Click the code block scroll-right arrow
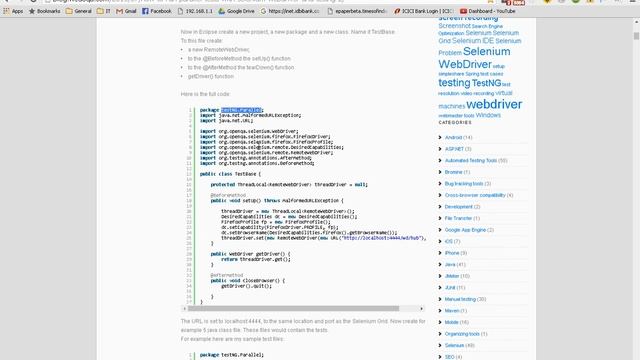The height and width of the screenshot is (360, 640). [422, 309]
